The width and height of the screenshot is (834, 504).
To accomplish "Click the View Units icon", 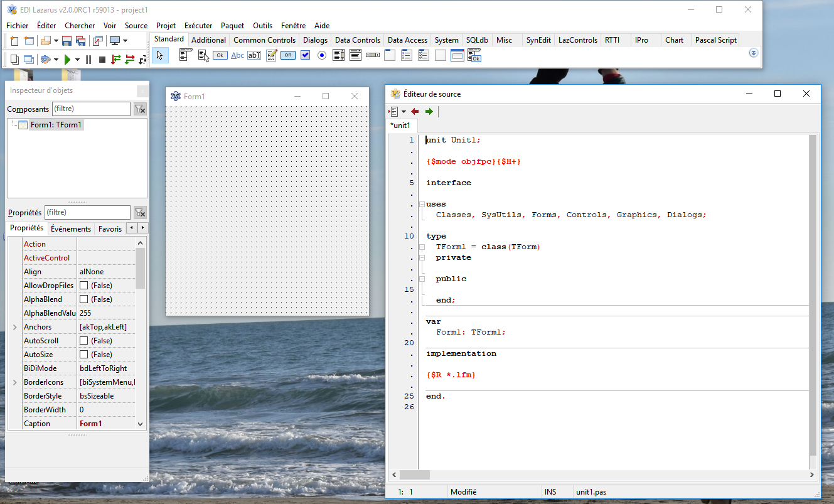I will coord(14,59).
